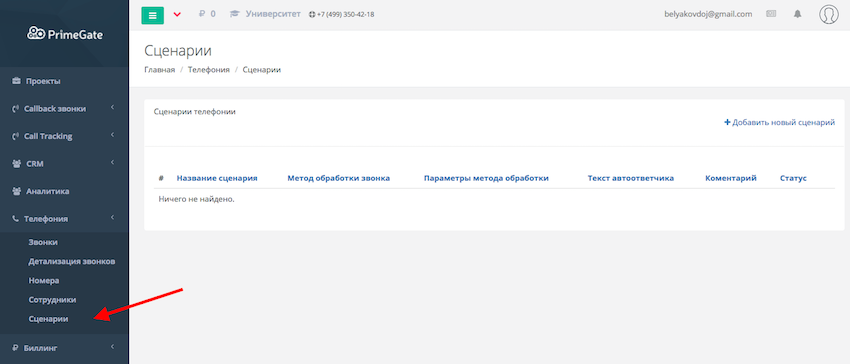Open Проекты in the sidebar
850x364 pixels.
click(64, 81)
